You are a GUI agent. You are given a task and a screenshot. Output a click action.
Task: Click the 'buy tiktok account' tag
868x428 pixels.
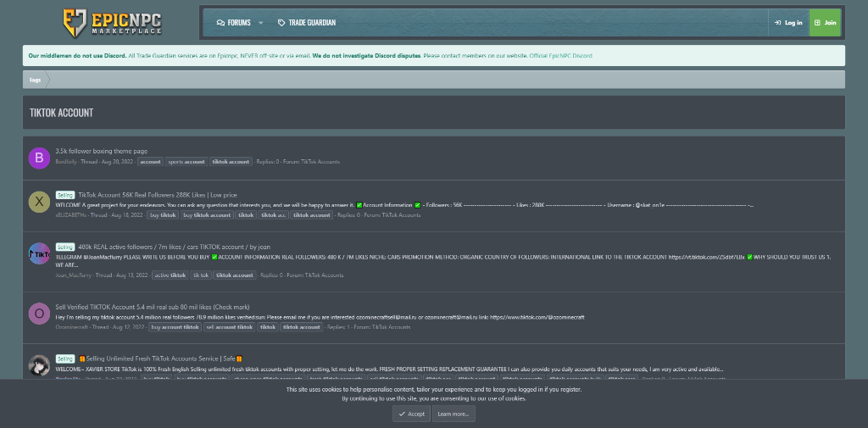(x=207, y=214)
